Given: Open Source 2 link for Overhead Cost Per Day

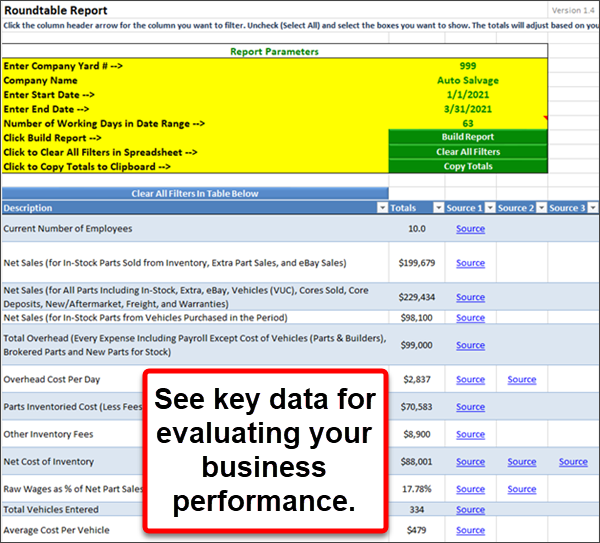Looking at the screenshot, I should [x=521, y=380].
